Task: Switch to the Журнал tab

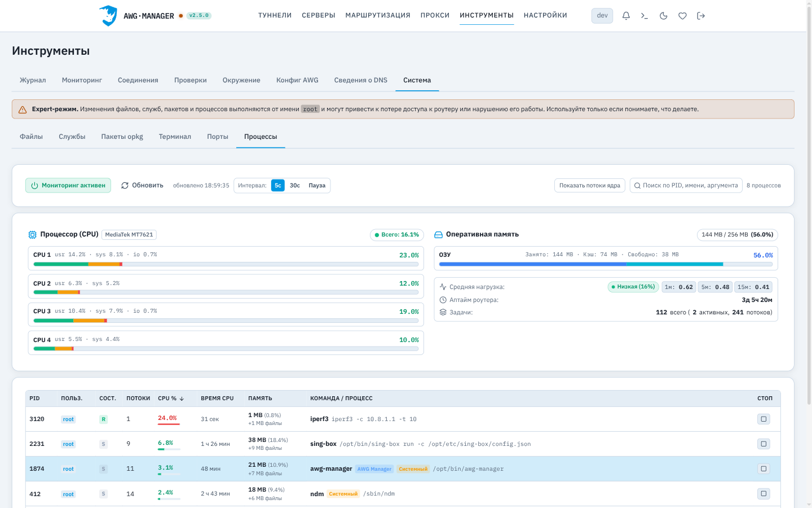Action: [x=33, y=80]
